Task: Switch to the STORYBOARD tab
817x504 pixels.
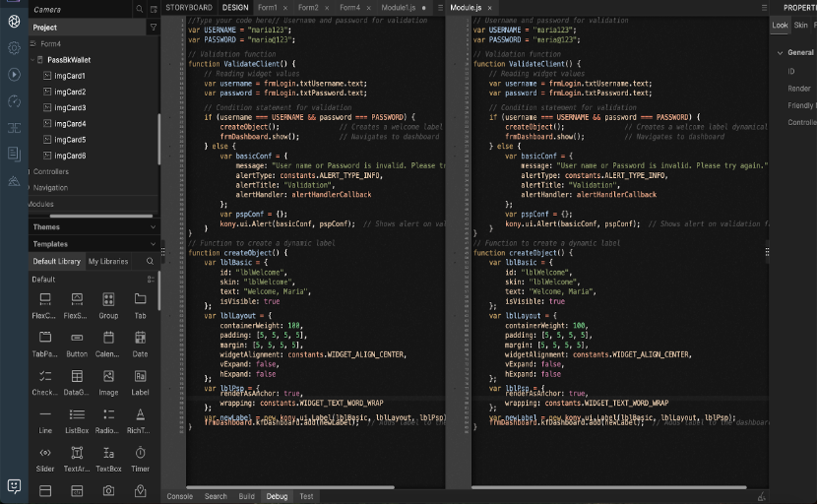Action: 188,7
